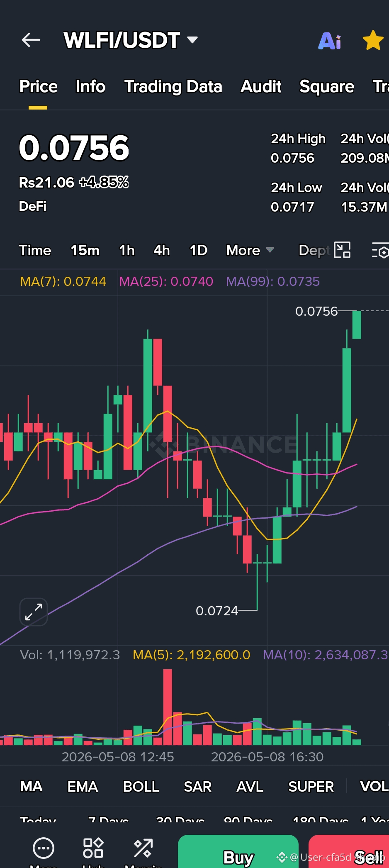Expand the More intervals dropdown
This screenshot has height=868, width=389.
(x=250, y=250)
